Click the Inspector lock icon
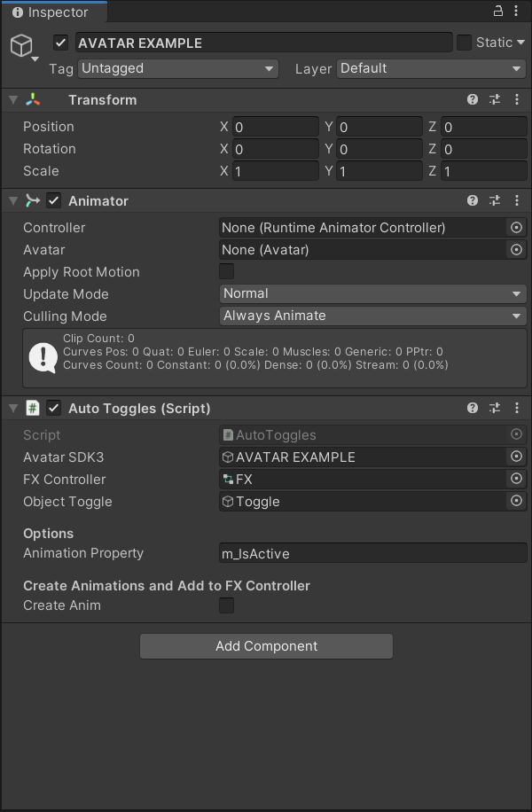The width and height of the screenshot is (532, 812). (x=498, y=11)
